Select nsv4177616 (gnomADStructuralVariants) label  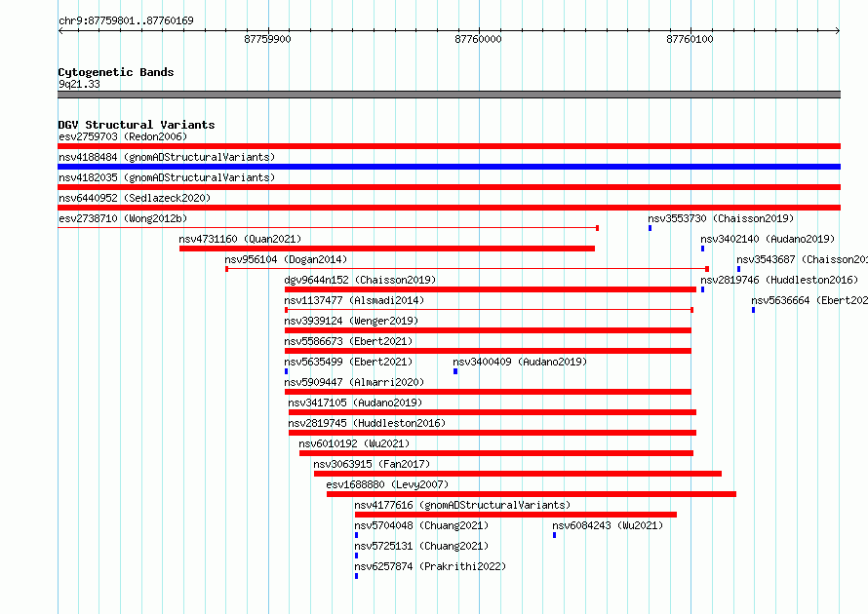tap(462, 505)
